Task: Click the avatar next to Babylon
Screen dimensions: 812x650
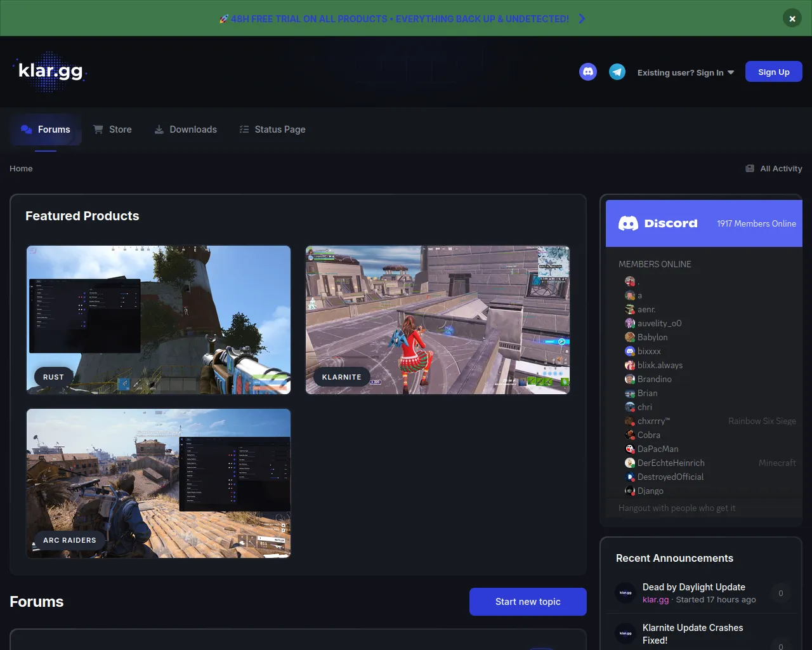Action: point(630,337)
